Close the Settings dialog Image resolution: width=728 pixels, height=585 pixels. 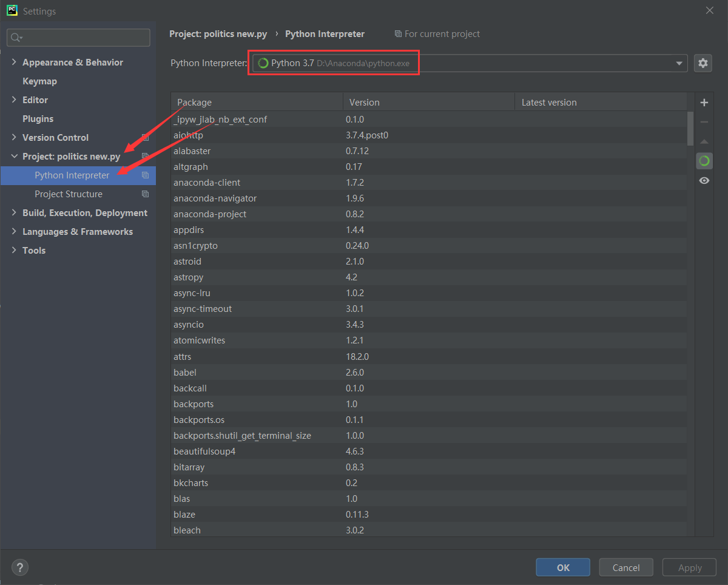[x=710, y=10]
